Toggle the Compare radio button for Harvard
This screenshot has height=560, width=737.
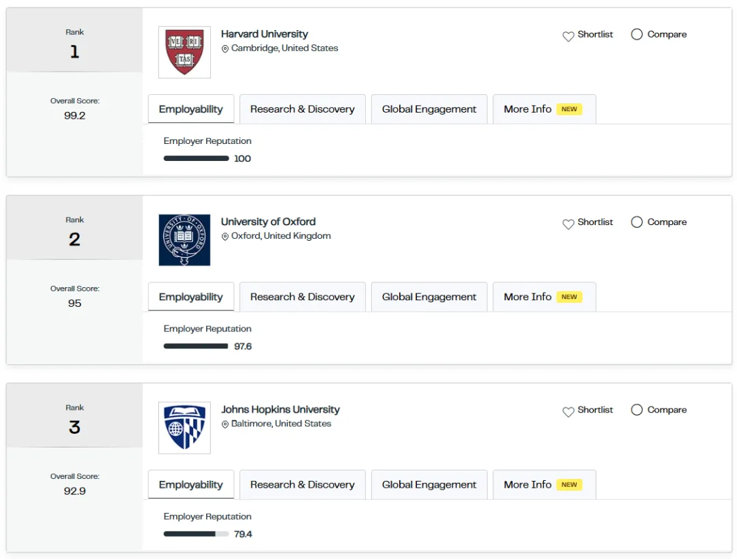click(x=637, y=34)
